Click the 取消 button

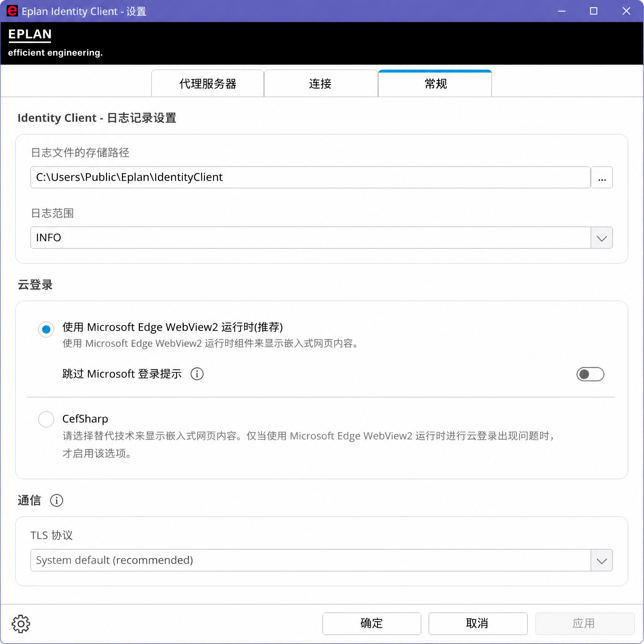(x=478, y=623)
